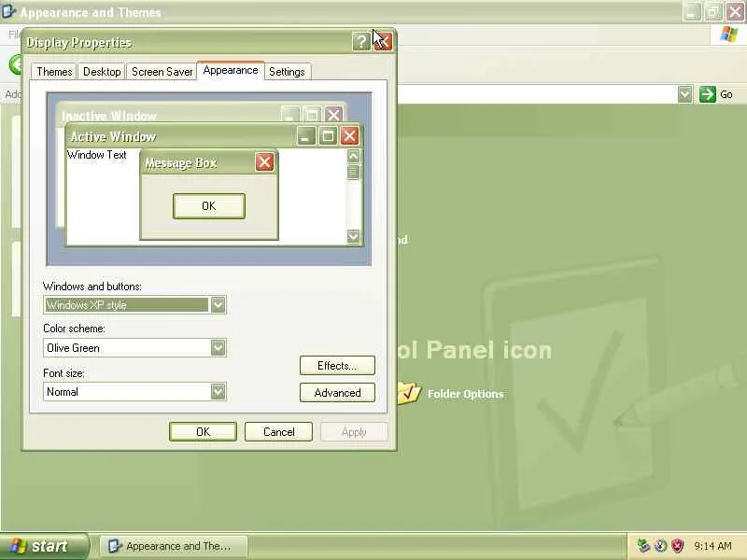Click the Effects... button
The height and width of the screenshot is (560, 747).
pyautogui.click(x=337, y=365)
